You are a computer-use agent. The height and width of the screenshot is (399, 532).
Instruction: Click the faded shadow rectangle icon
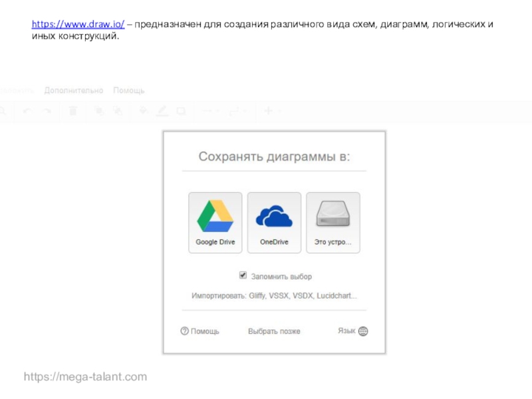tap(181, 111)
